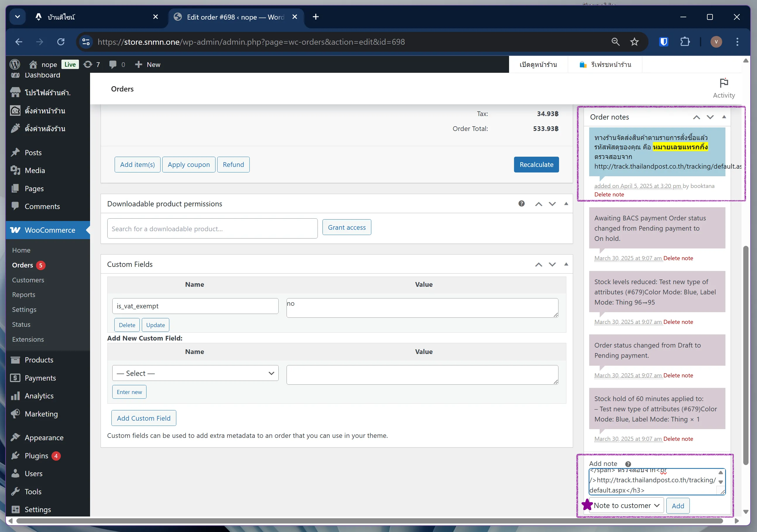The height and width of the screenshot is (532, 757).
Task: Open the browser extensions puzzle icon
Action: click(x=685, y=42)
